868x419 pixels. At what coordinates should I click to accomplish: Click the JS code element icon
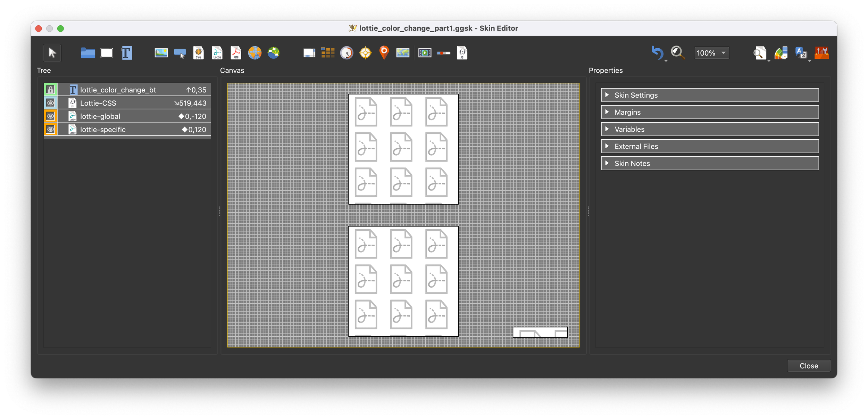click(462, 53)
